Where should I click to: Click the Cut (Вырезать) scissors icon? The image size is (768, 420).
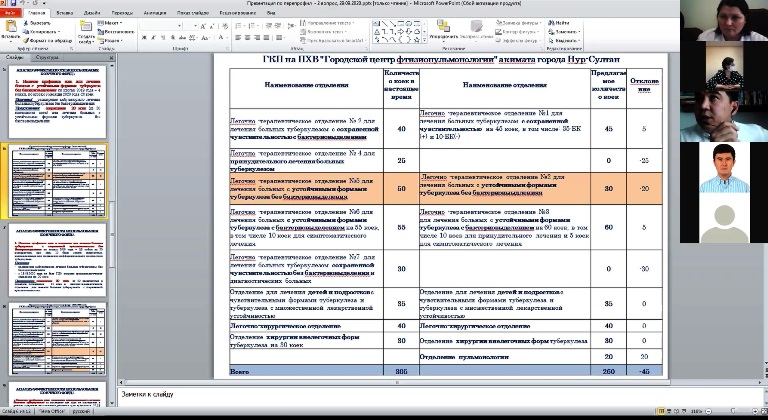pos(25,23)
